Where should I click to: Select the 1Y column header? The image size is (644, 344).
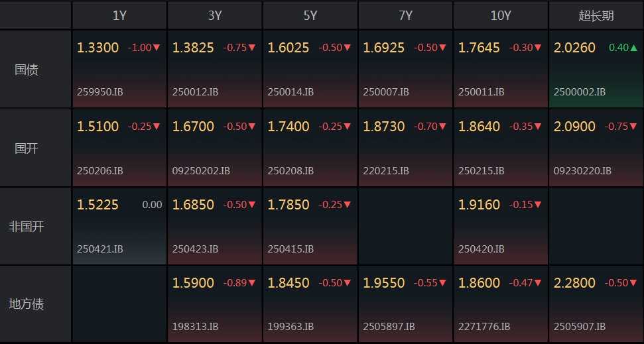click(x=119, y=16)
